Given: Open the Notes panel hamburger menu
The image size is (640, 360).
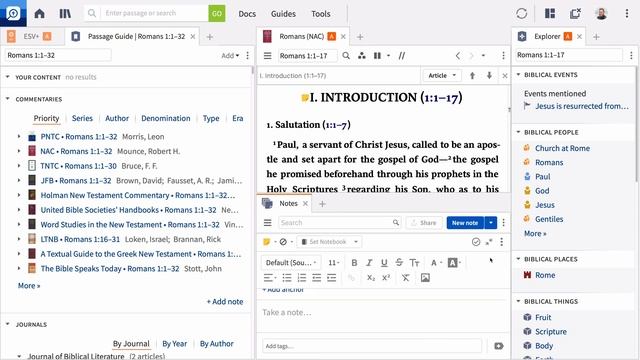Looking at the screenshot, I should [267, 222].
